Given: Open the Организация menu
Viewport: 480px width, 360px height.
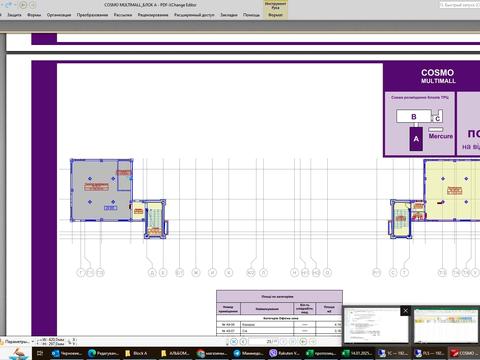Looking at the screenshot, I should [59, 15].
